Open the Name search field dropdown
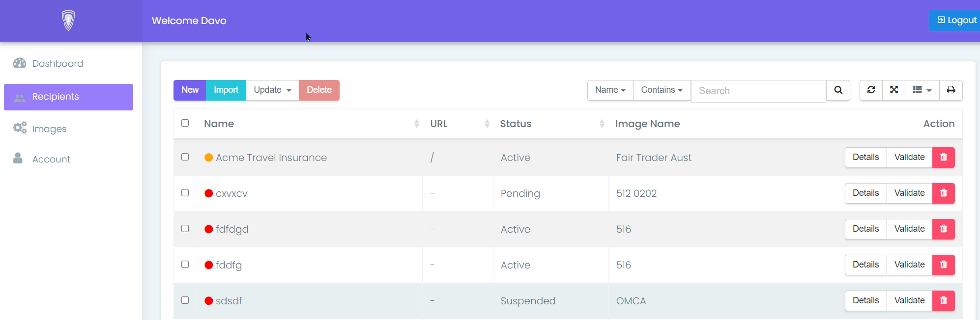Image resolution: width=980 pixels, height=320 pixels. (610, 90)
